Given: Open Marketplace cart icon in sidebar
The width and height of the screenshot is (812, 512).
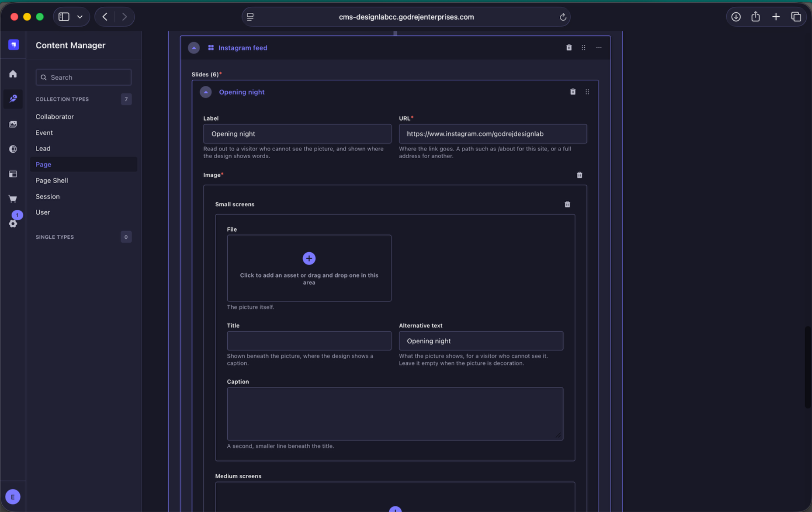Looking at the screenshot, I should pos(13,199).
